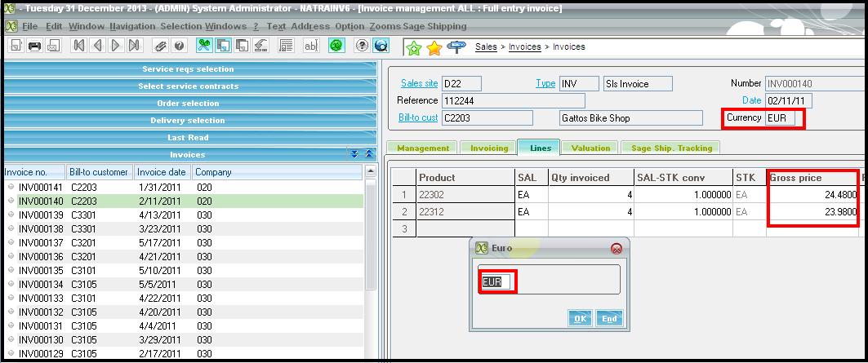Switch to the Management tab

coord(423,148)
